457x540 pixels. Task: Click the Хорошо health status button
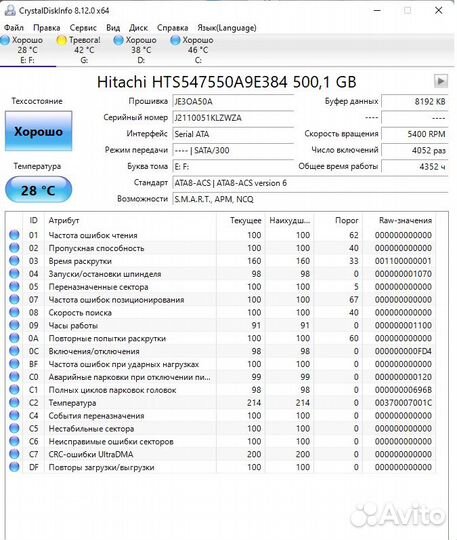pos(39,131)
